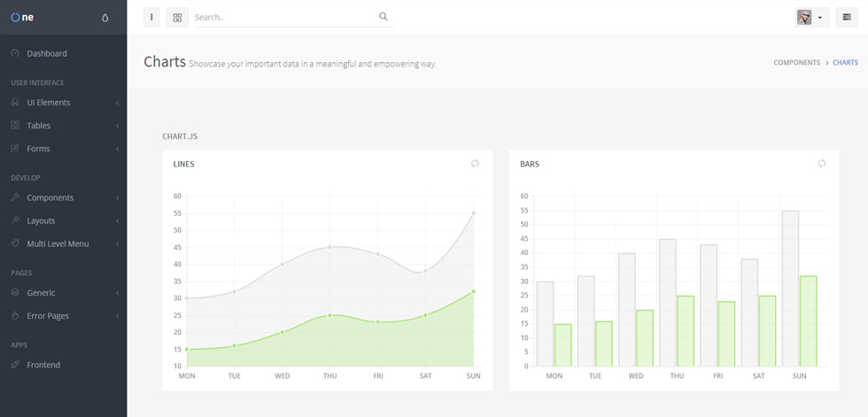Viewport: 868px width, 417px height.
Task: Click the APPS sidebar heading
Action: pyautogui.click(x=19, y=345)
